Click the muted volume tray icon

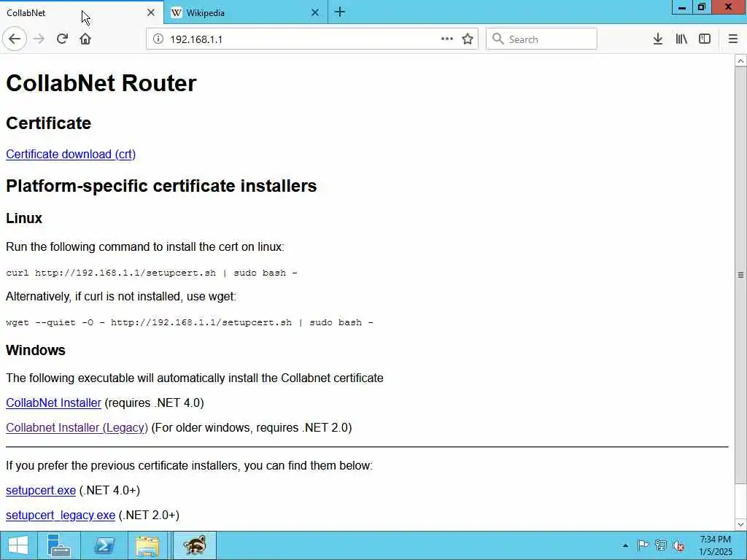[x=678, y=545]
